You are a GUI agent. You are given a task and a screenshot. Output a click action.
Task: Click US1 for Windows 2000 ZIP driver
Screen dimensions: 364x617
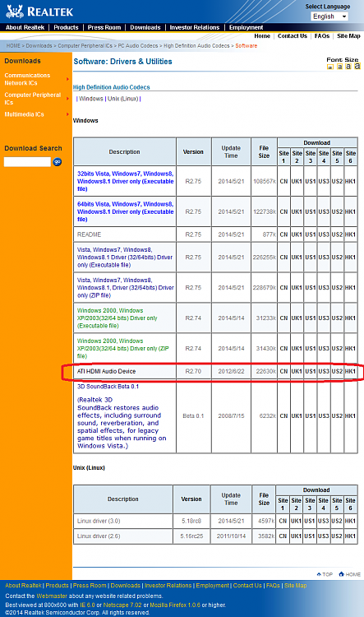point(310,349)
